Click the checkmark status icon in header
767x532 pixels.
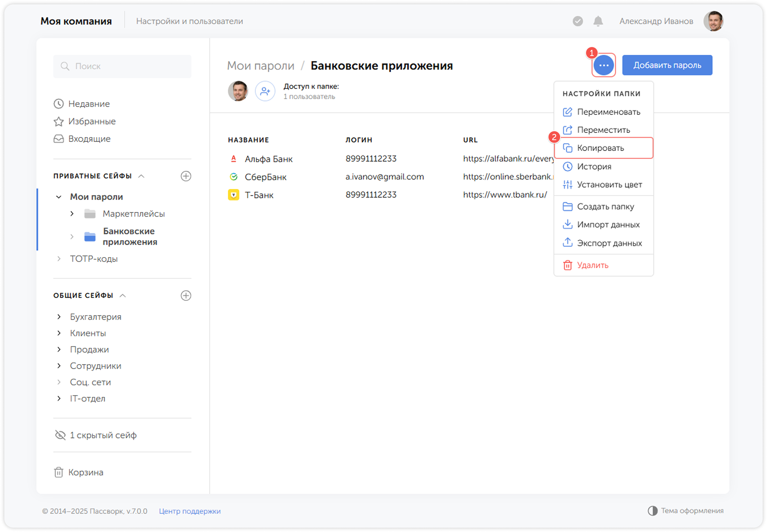(x=578, y=21)
